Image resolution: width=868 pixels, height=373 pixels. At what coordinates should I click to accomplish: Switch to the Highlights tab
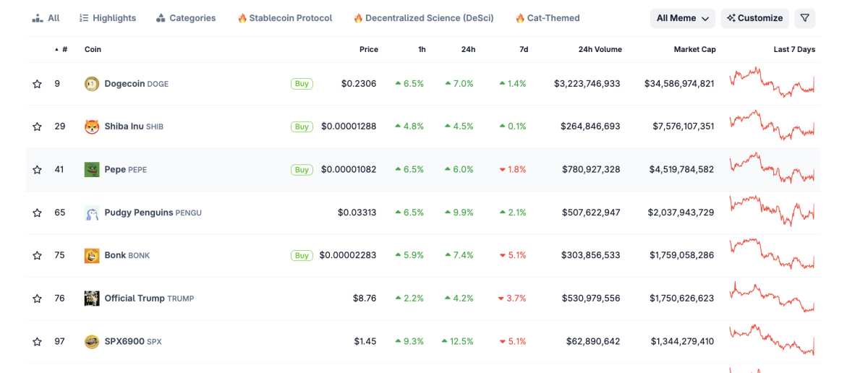pos(108,18)
